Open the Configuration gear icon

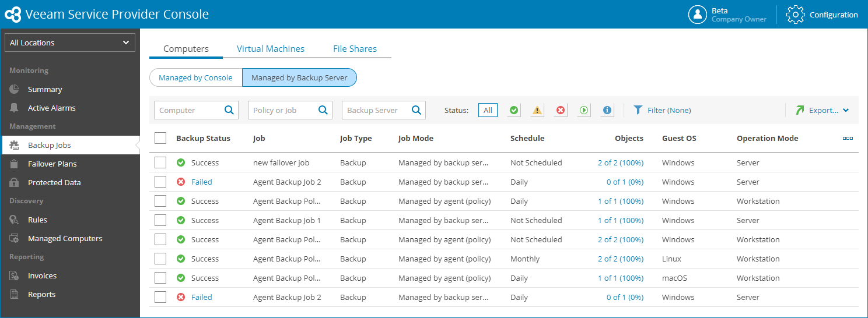[796, 15]
